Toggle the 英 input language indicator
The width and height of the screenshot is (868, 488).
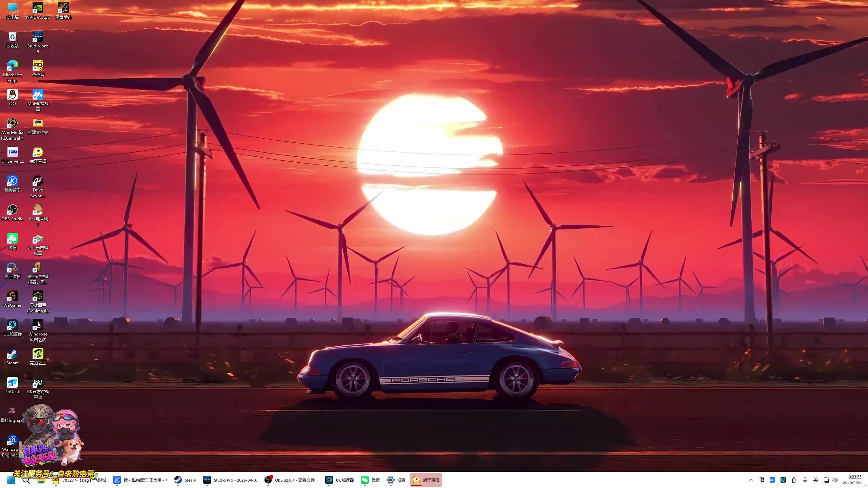[x=815, y=480]
